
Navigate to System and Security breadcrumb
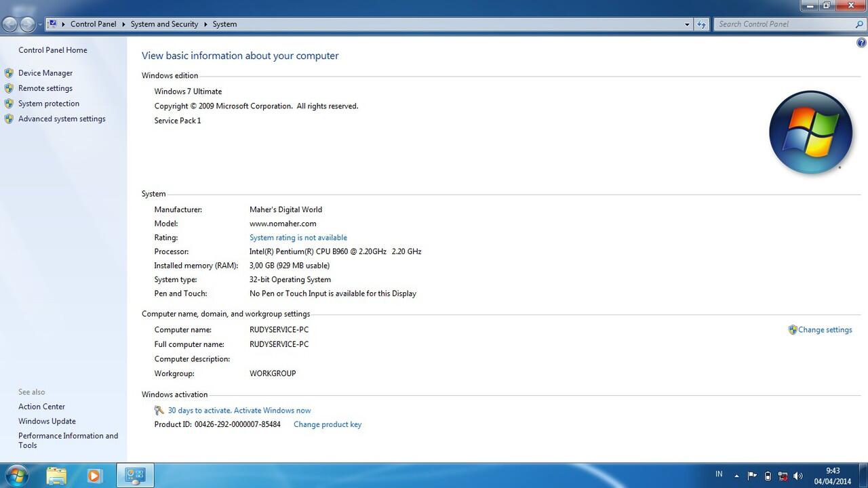(164, 24)
